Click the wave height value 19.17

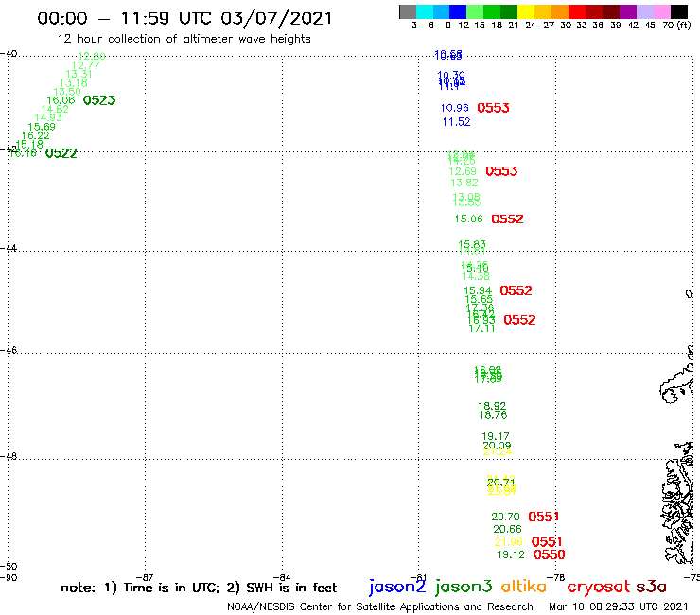[x=496, y=436]
